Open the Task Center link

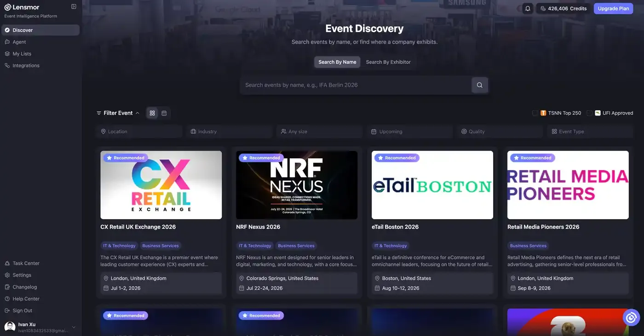pyautogui.click(x=40, y=263)
